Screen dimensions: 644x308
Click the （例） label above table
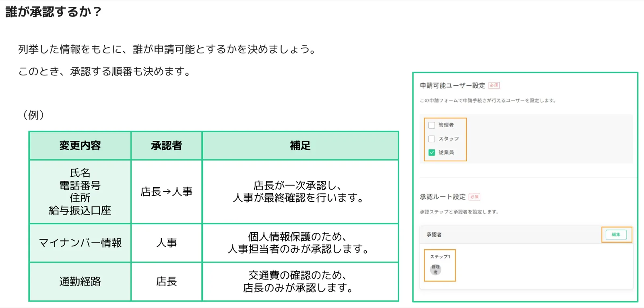pos(34,115)
